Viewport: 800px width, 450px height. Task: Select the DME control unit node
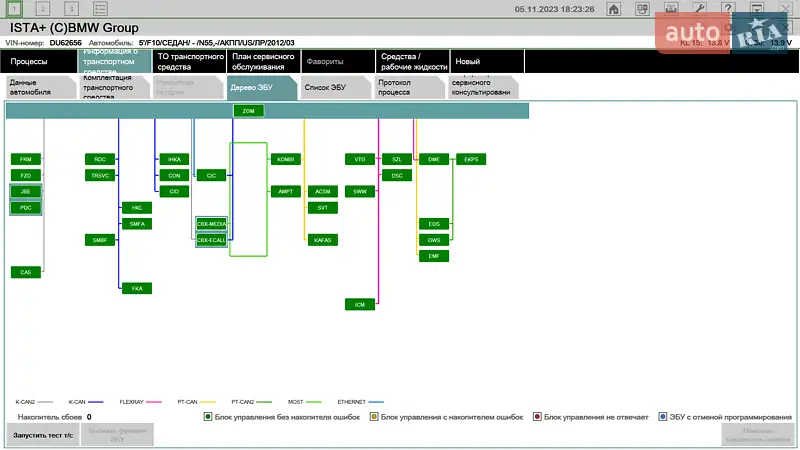(x=434, y=159)
